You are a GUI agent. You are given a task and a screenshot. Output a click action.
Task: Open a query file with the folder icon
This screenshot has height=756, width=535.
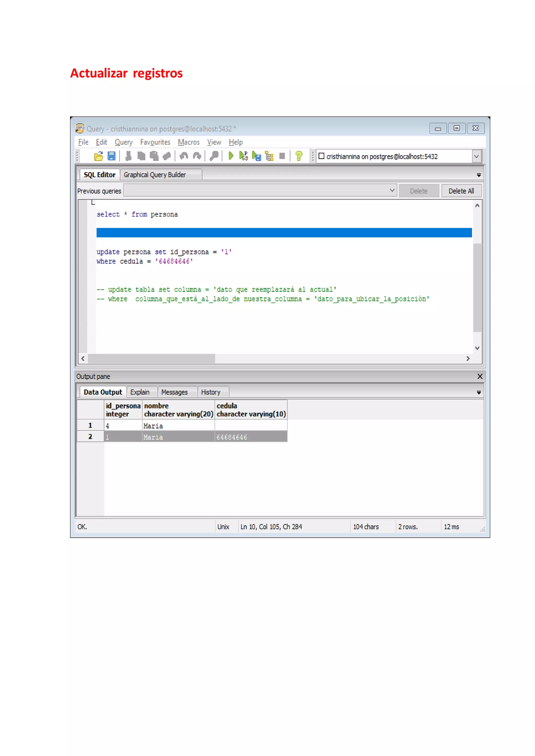click(98, 156)
